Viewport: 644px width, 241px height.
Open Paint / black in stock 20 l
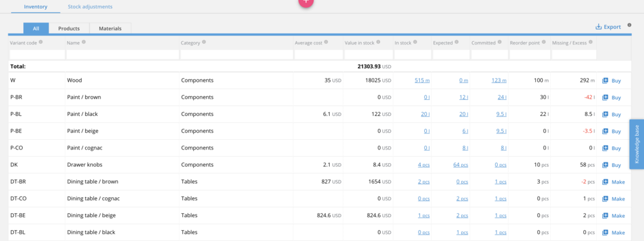click(x=425, y=115)
